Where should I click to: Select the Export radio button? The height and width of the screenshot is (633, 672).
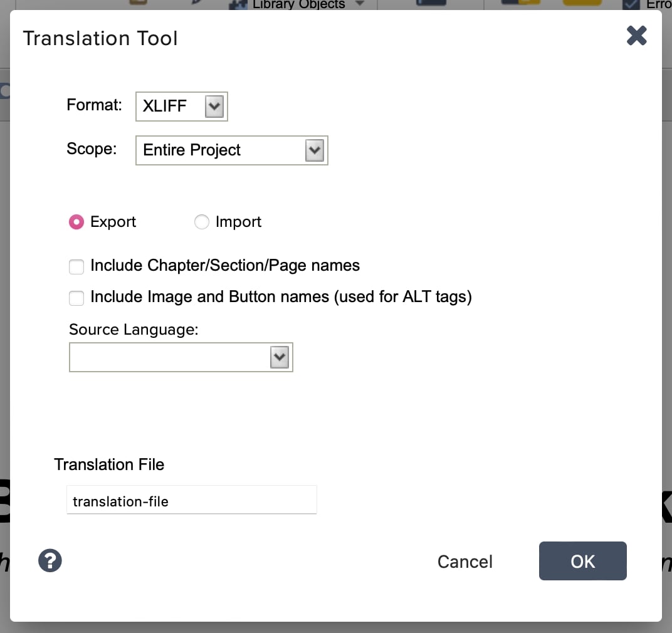(x=76, y=222)
